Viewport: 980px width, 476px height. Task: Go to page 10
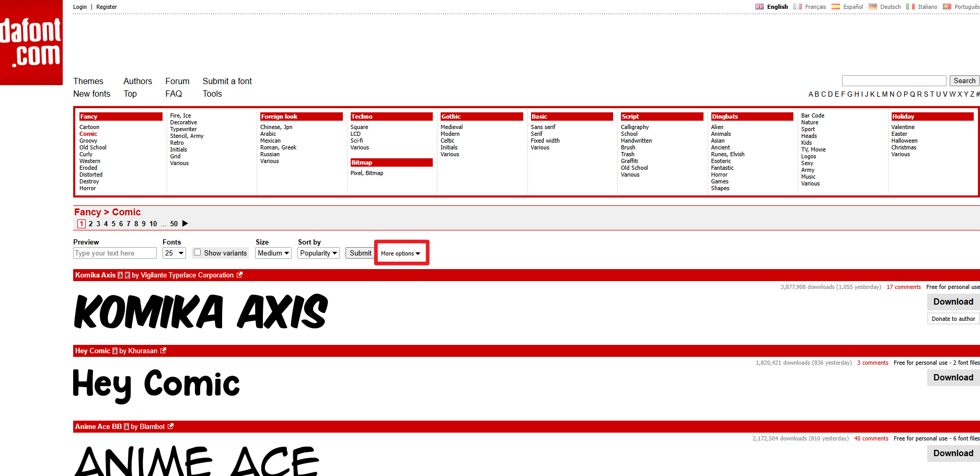point(153,224)
